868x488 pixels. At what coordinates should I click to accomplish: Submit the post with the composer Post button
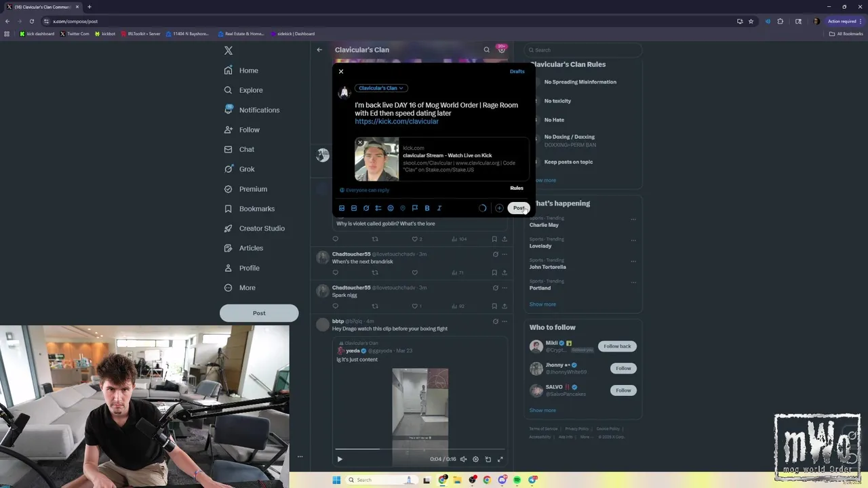coord(519,208)
